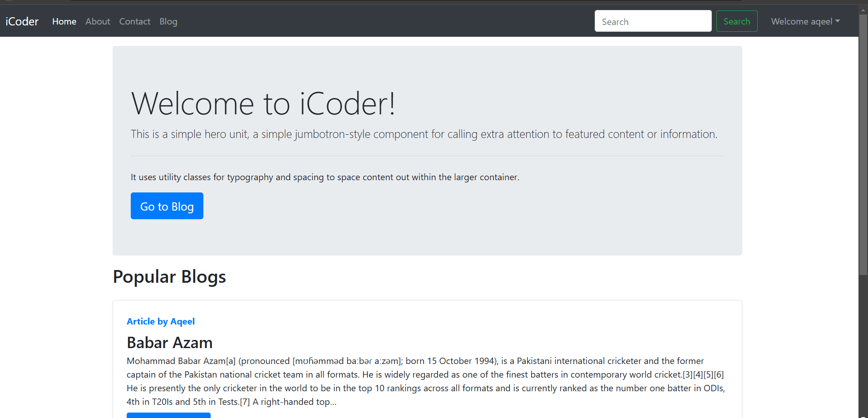
Task: Click the Go to Blog button
Action: tap(167, 206)
